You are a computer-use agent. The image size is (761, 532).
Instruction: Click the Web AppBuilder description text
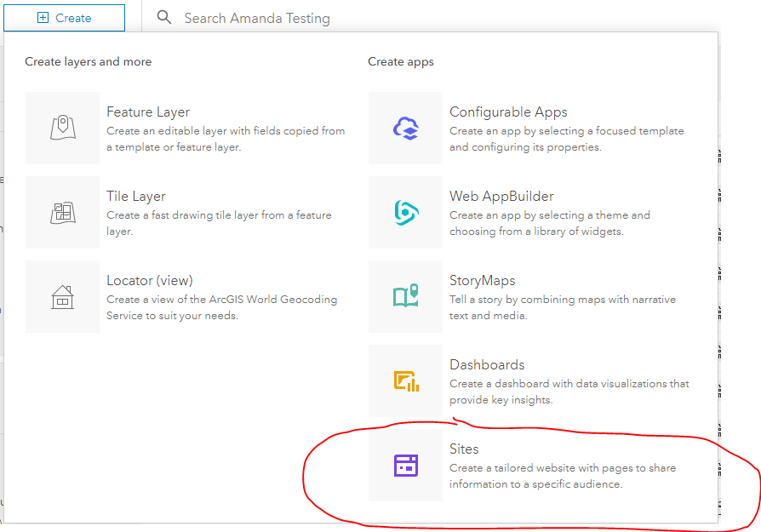[x=549, y=223]
